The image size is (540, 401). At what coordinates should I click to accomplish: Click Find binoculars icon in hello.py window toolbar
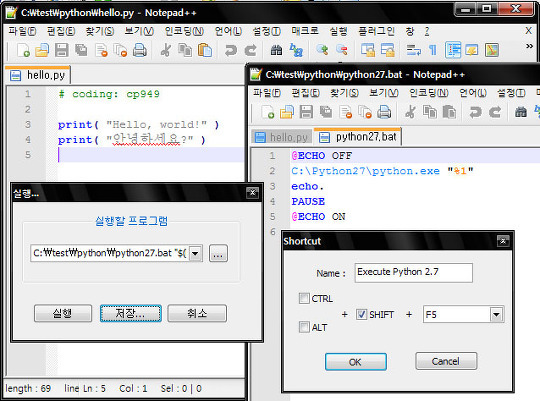pos(276,50)
